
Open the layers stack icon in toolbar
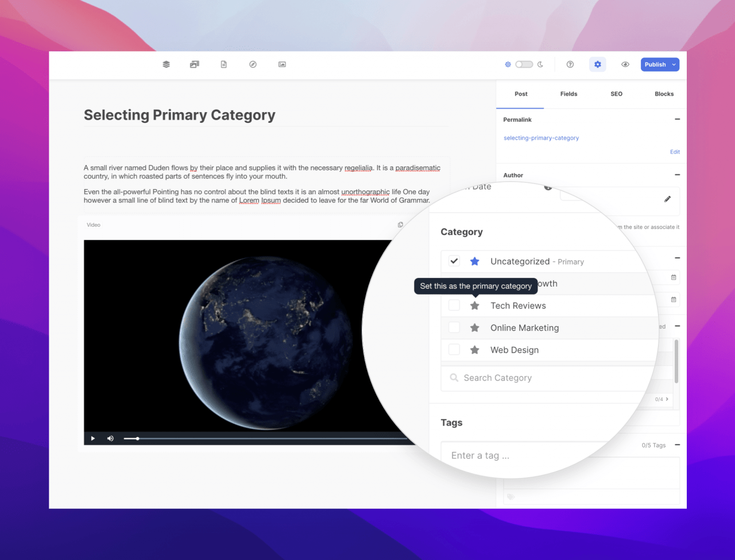(166, 64)
